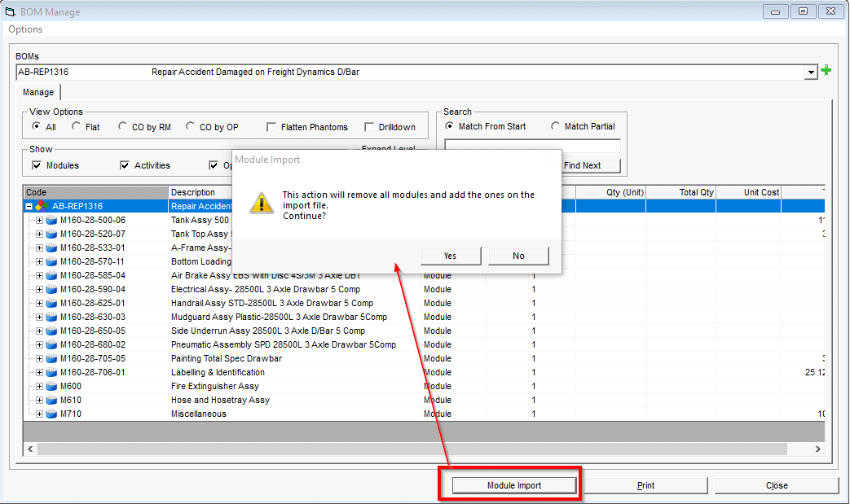Click the AB-REP1316 root BOM icon
The image size is (850, 504).
[42, 206]
